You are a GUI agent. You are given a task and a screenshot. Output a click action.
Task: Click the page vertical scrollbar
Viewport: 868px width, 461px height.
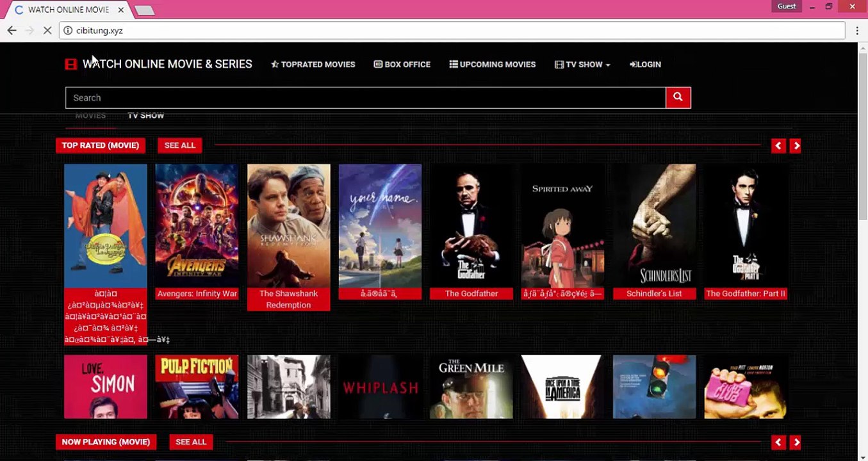(863, 138)
